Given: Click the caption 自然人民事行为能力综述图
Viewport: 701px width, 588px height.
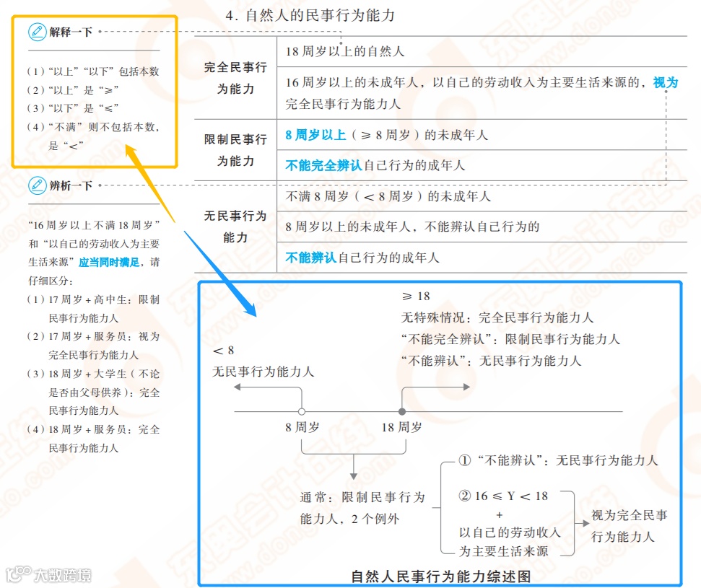Looking at the screenshot, I should 441,576.
